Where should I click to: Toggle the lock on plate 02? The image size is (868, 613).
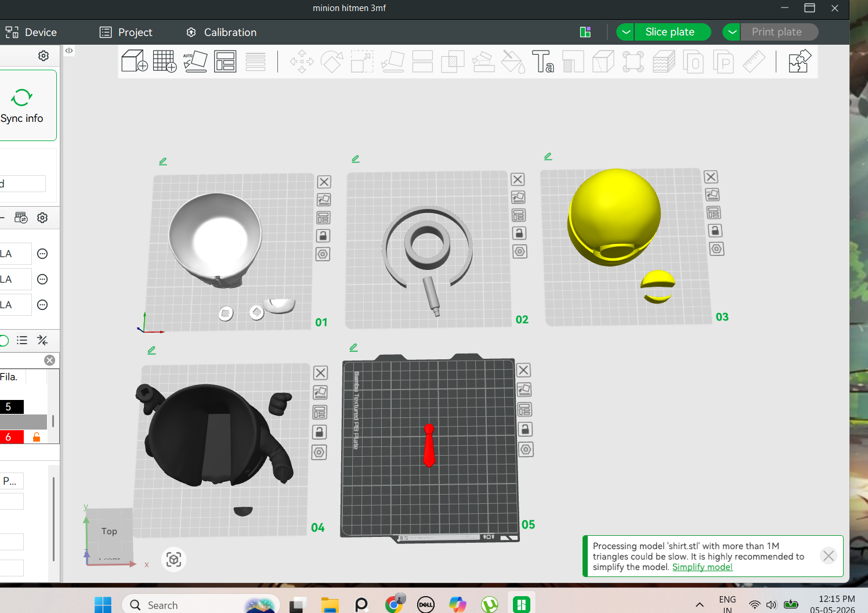(519, 233)
